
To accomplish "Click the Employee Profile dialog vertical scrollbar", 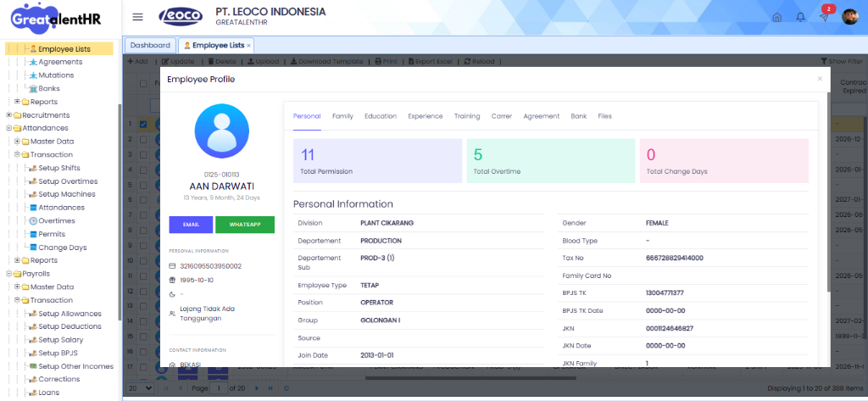I will pos(828,191).
